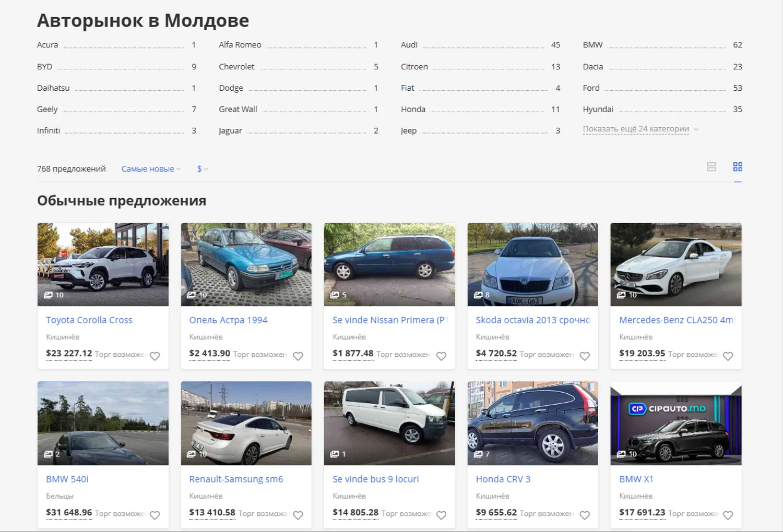View the Опель Астра 1994 photo
783x532 pixels.
coord(246,264)
